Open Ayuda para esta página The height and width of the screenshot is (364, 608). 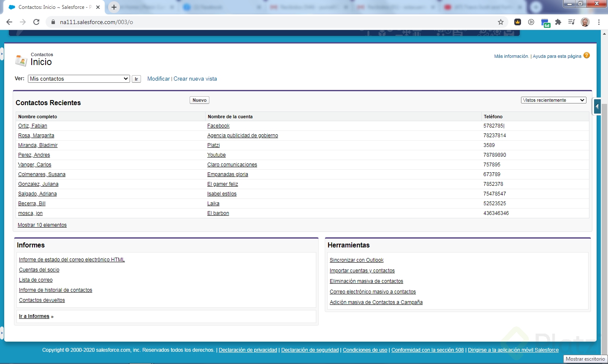coord(557,56)
